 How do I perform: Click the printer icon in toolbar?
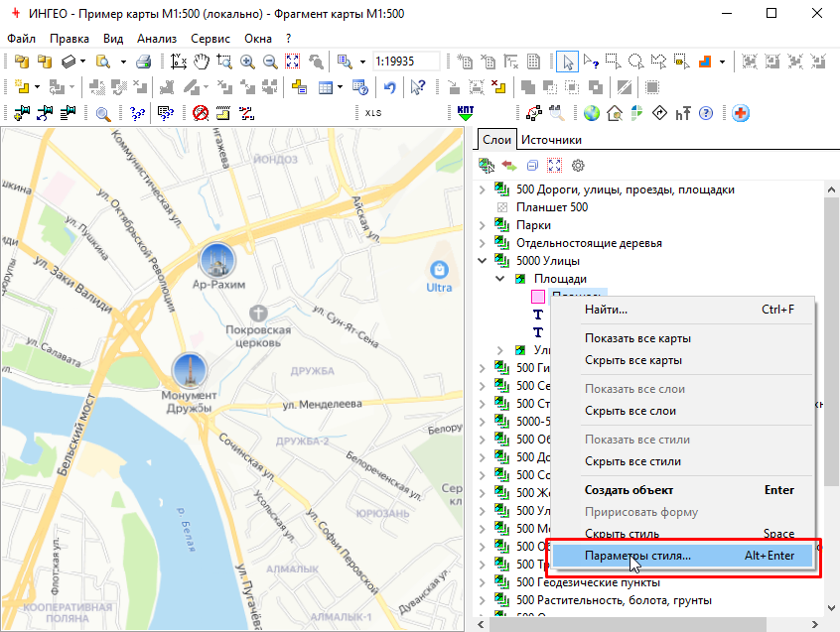143,62
